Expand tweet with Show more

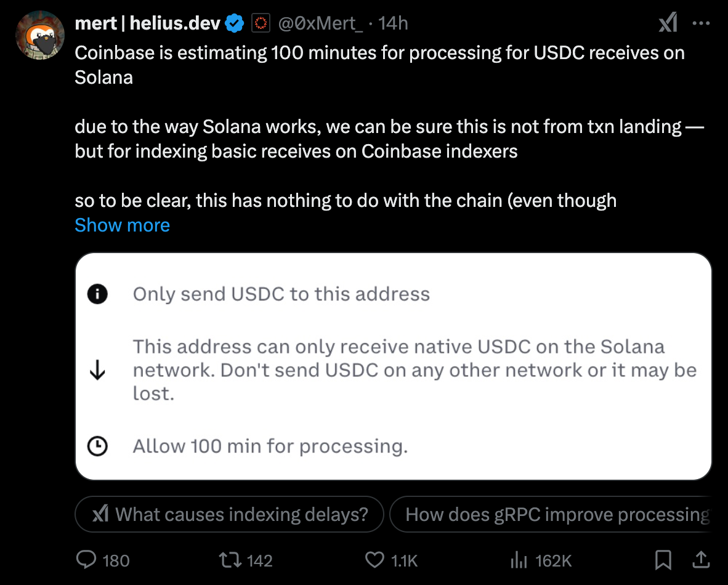point(122,225)
